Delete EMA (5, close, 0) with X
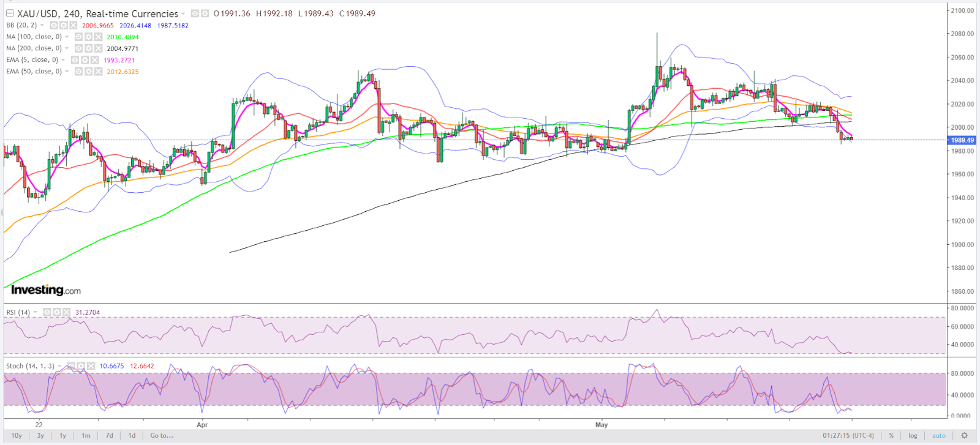 (x=94, y=60)
